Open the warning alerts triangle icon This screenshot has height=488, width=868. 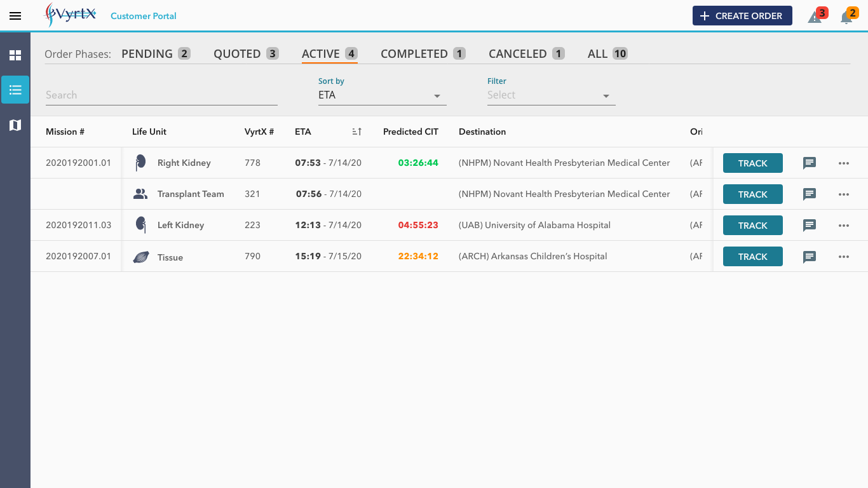pyautogui.click(x=815, y=17)
